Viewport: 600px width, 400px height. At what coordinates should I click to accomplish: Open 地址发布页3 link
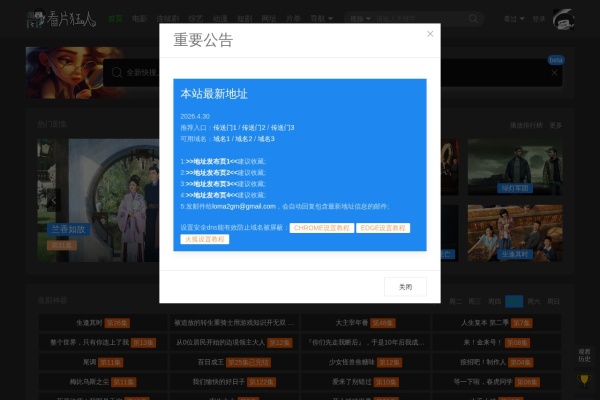212,184
